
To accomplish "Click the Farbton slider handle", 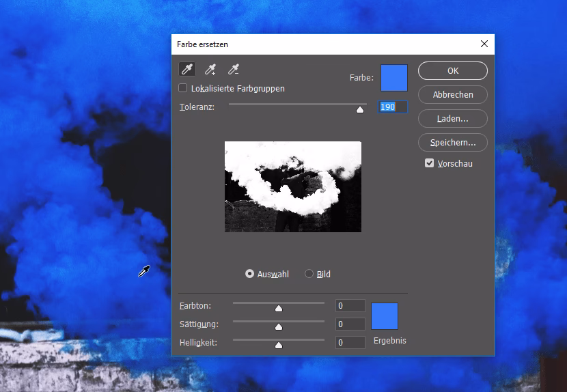I will (279, 308).
